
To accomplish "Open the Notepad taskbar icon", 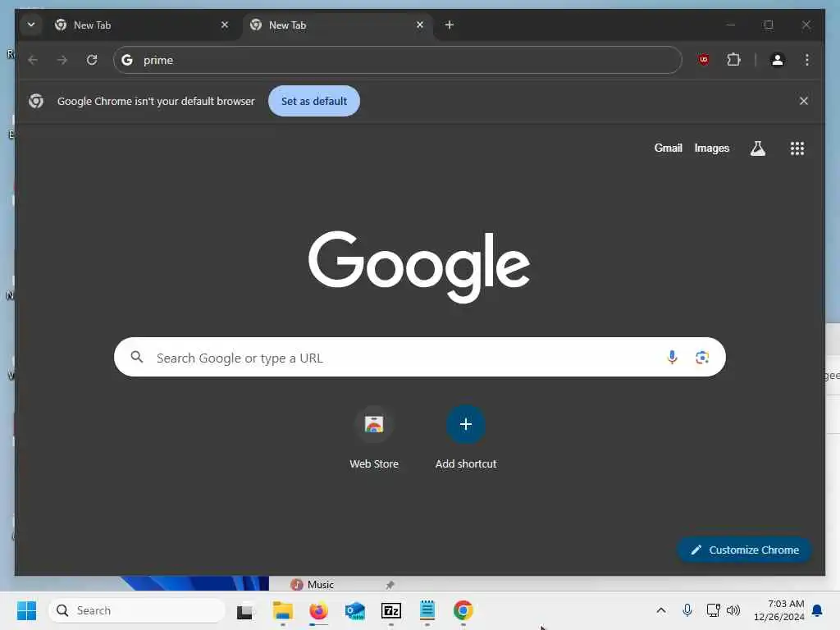I will pyautogui.click(x=427, y=610).
